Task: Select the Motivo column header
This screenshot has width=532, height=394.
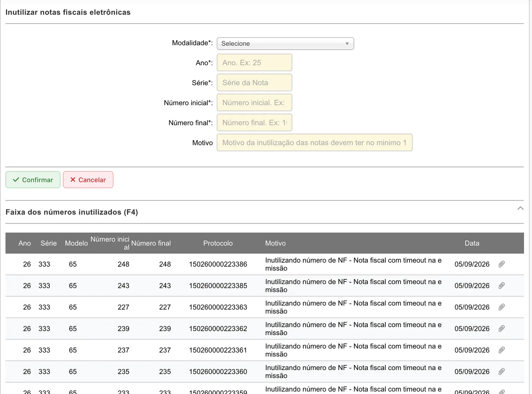Action: [x=275, y=243]
